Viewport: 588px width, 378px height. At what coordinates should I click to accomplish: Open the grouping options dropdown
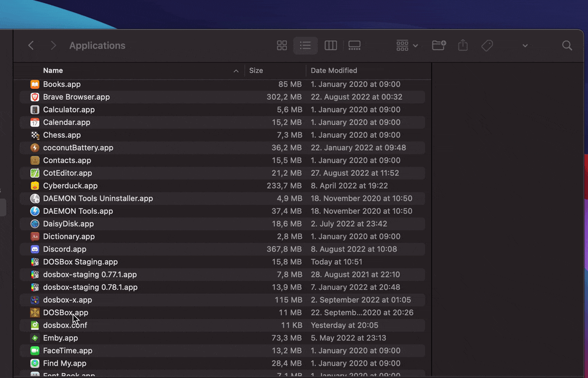click(405, 45)
